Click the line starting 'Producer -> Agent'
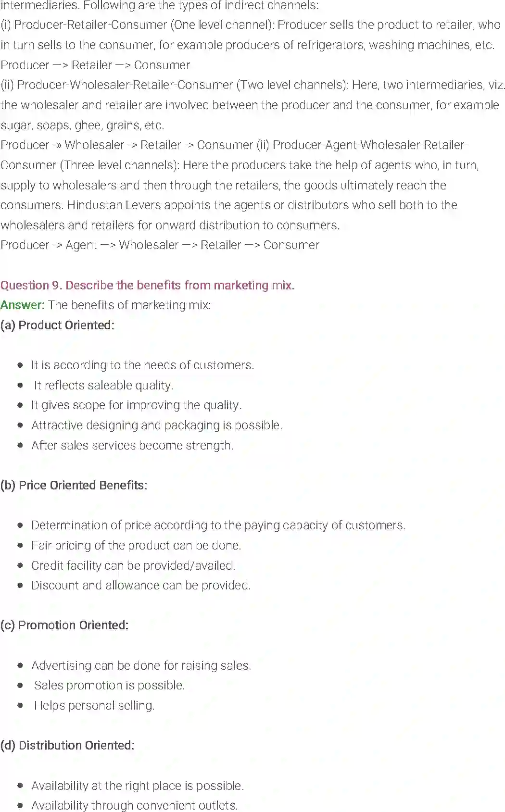 coord(160,245)
